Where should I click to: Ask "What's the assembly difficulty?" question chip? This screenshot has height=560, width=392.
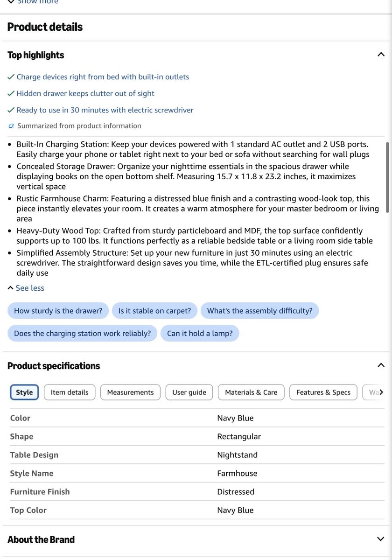tap(260, 311)
